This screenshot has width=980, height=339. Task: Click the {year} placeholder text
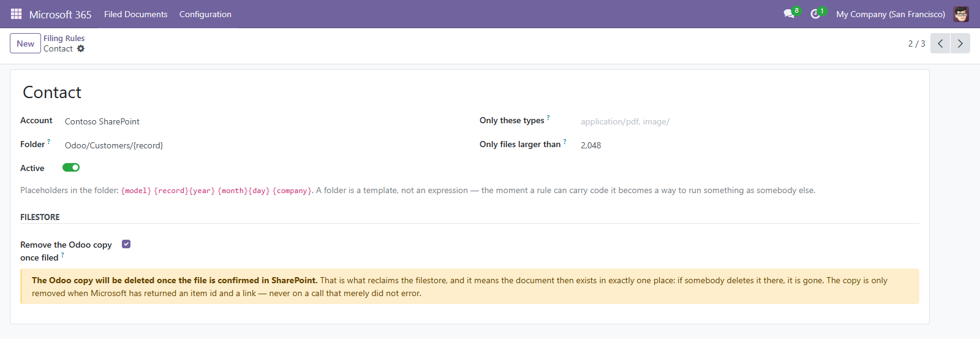tap(202, 191)
